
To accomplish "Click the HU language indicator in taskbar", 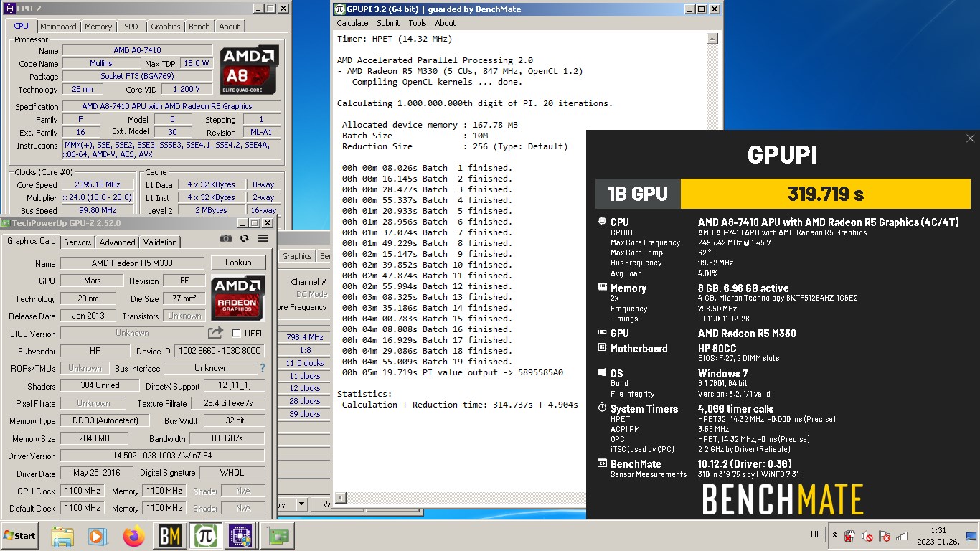I will pos(816,535).
